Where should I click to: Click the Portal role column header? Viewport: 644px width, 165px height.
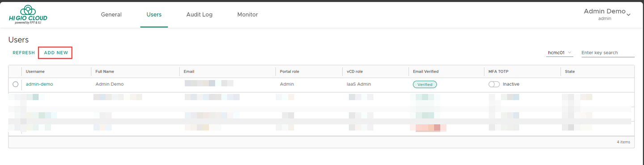[289, 72]
